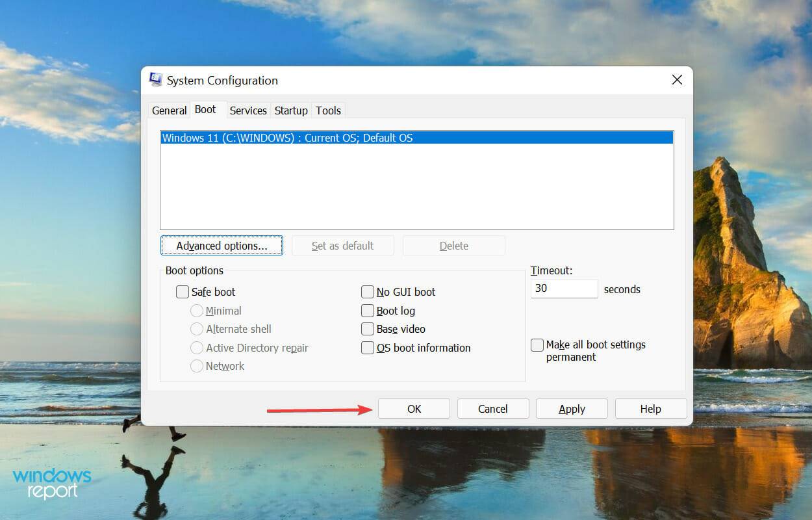Select the Alternate shell option
Image resolution: width=812 pixels, height=520 pixels.
pyautogui.click(x=197, y=329)
